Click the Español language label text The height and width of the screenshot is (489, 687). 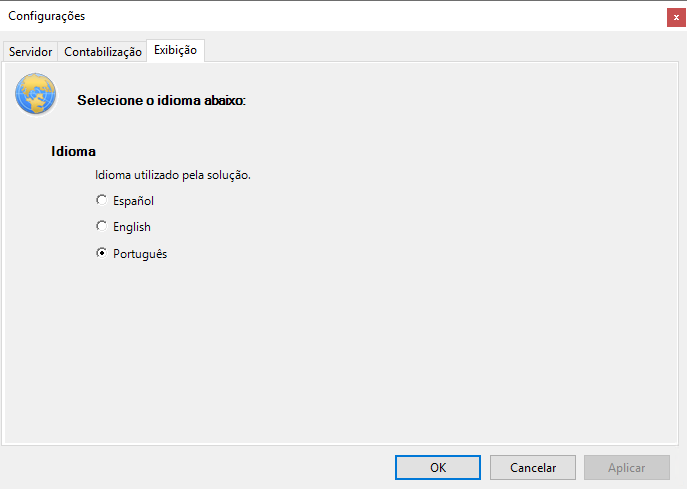point(133,201)
